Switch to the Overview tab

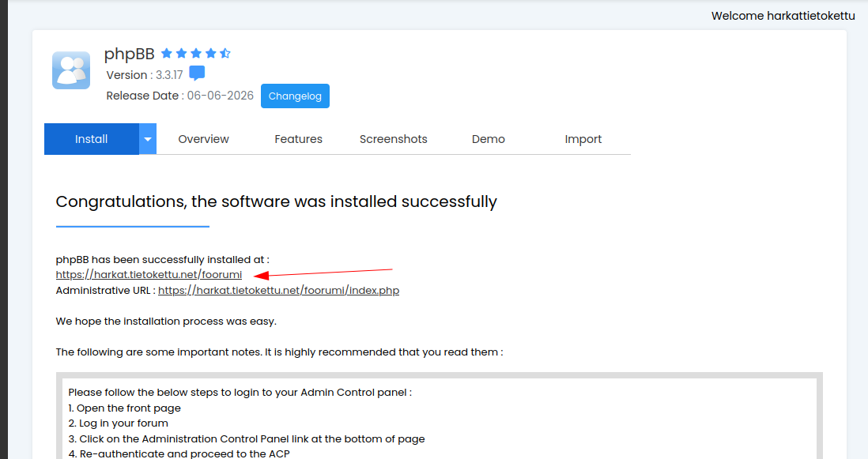[203, 139]
